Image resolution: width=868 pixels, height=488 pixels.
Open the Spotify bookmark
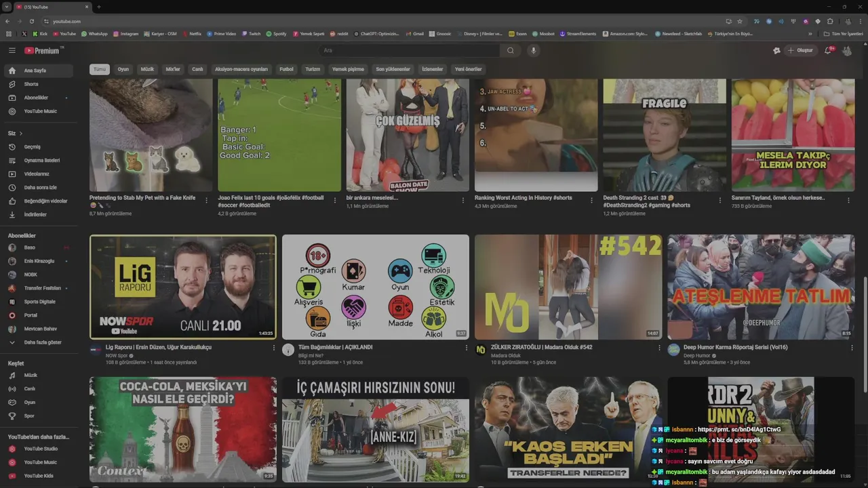[x=276, y=33]
